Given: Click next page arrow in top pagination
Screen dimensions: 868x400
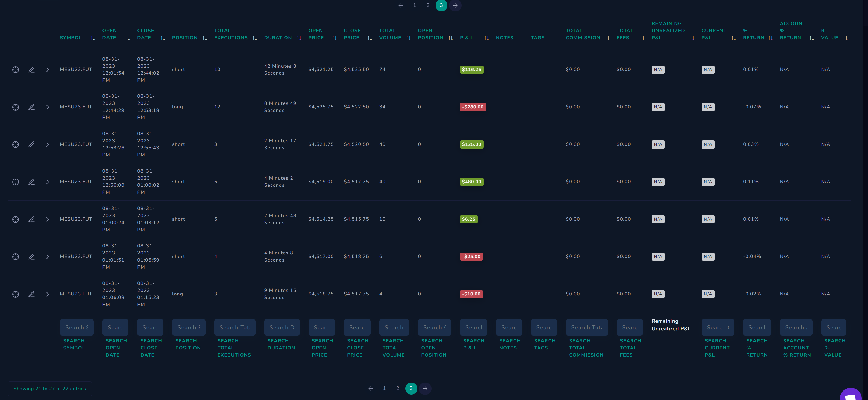Looking at the screenshot, I should click(455, 5).
